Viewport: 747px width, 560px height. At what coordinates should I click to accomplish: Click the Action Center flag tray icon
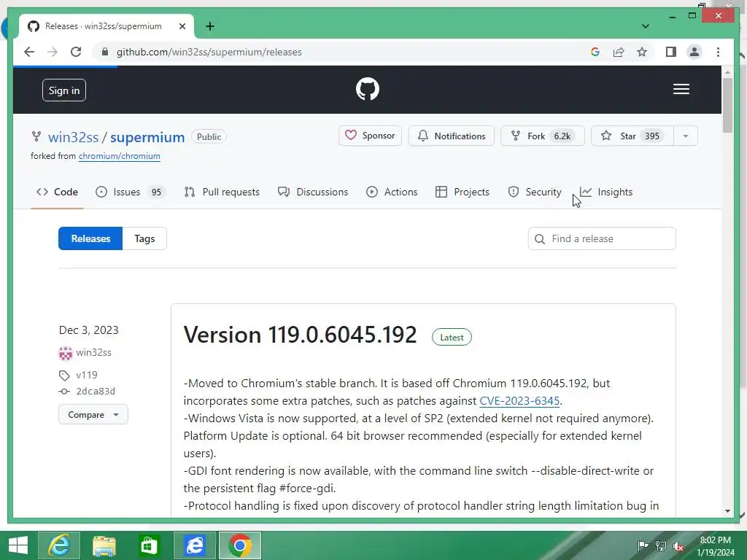click(x=643, y=545)
